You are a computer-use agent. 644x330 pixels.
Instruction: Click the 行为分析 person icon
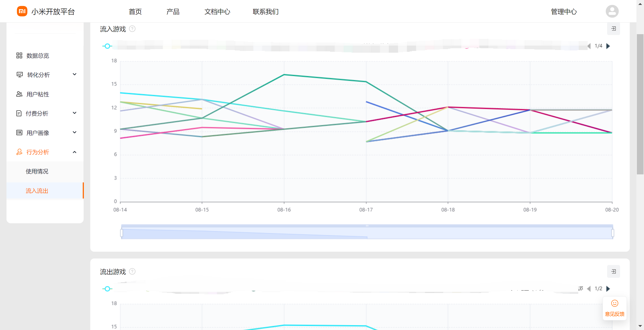19,152
